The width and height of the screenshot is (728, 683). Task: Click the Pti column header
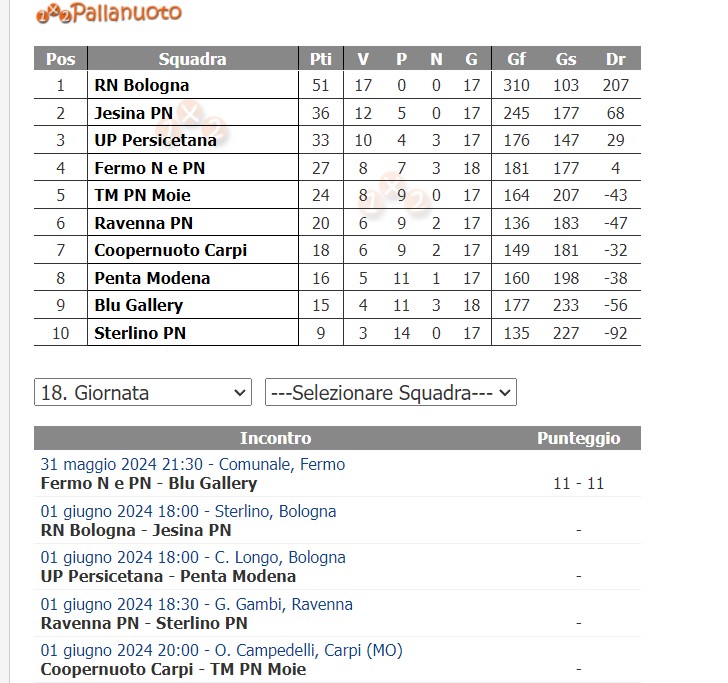[x=321, y=59]
